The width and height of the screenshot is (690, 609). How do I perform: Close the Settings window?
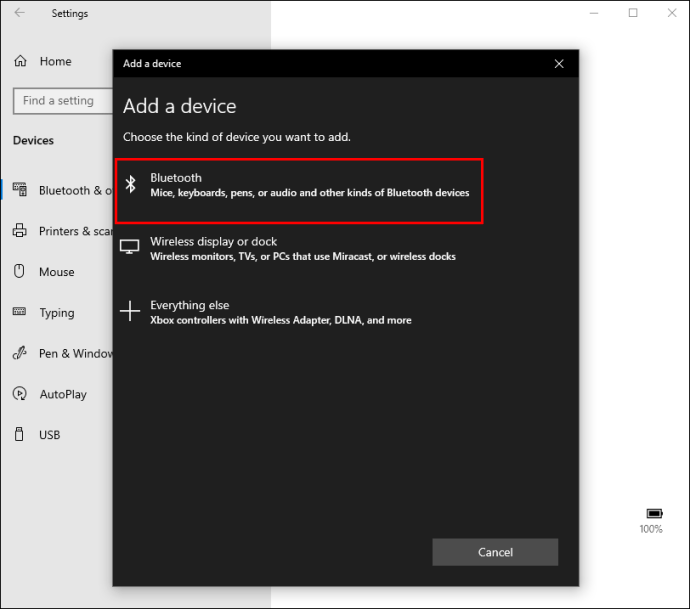point(672,13)
